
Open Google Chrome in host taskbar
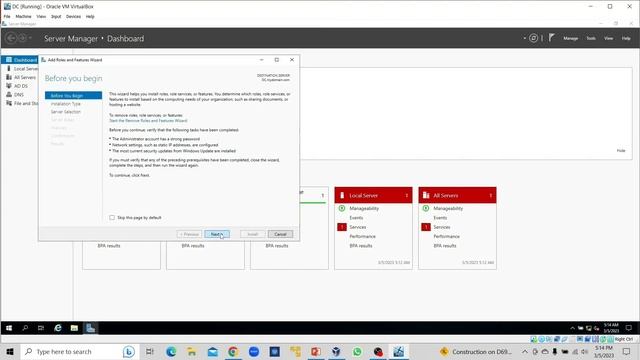point(233,351)
